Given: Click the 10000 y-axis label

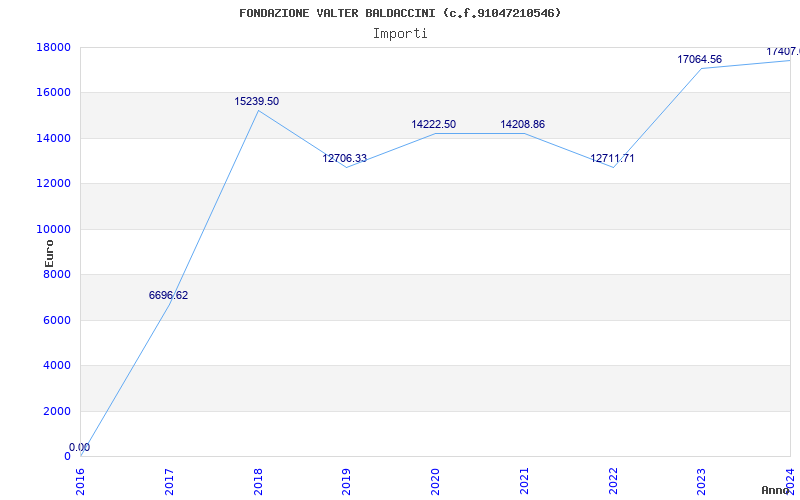Looking at the screenshot, I should [53, 229].
